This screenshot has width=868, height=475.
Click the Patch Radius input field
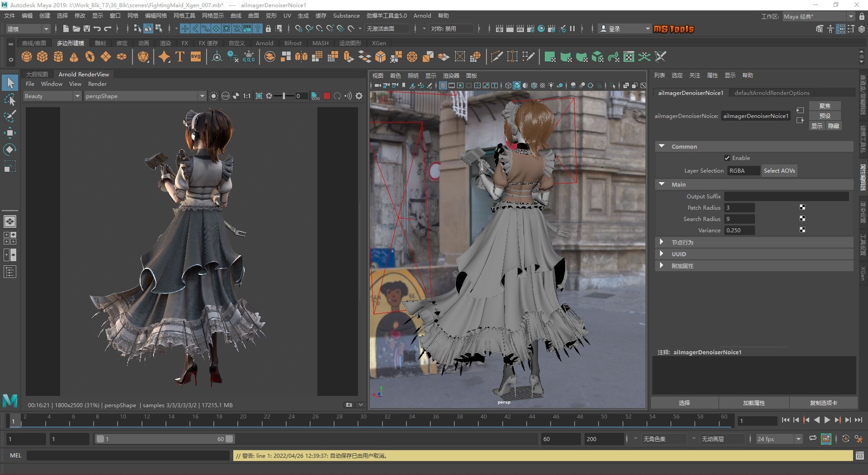tap(739, 207)
